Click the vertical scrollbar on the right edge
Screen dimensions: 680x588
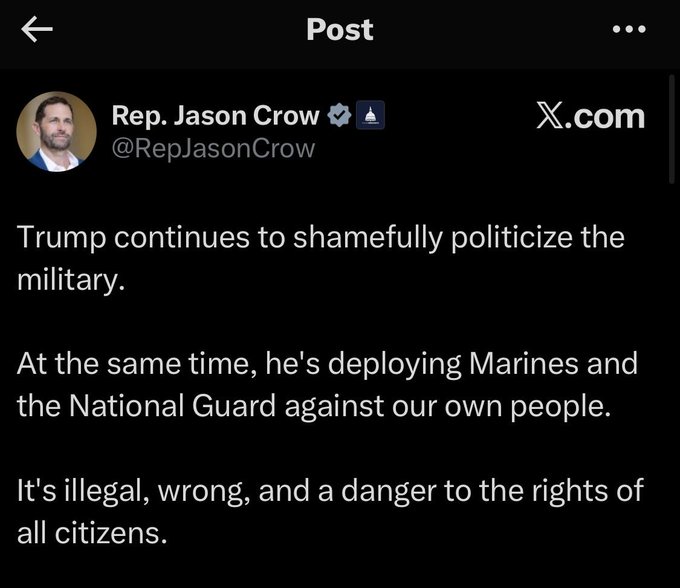[670, 130]
